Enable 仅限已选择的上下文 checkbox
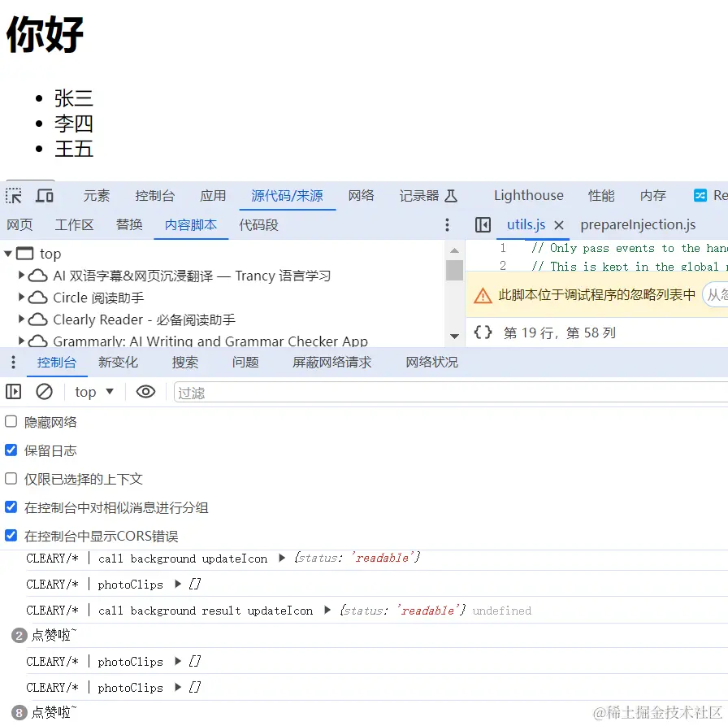 tap(11, 478)
